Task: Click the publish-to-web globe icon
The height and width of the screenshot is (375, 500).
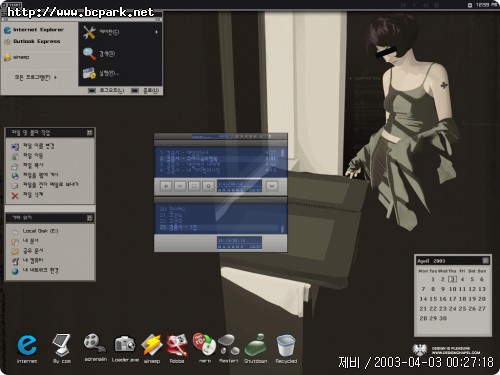Action: coord(15,176)
